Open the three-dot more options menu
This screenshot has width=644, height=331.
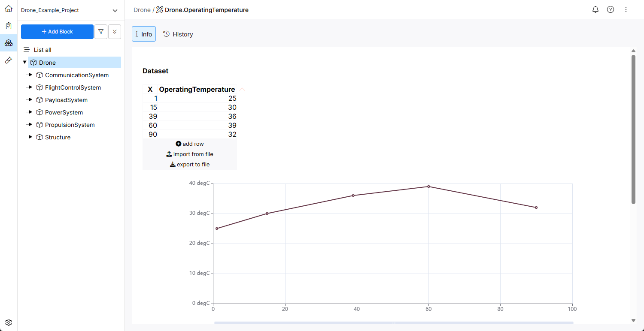click(626, 9)
